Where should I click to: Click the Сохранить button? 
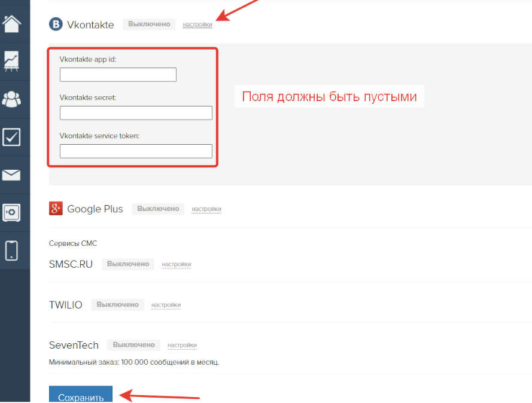point(81,394)
